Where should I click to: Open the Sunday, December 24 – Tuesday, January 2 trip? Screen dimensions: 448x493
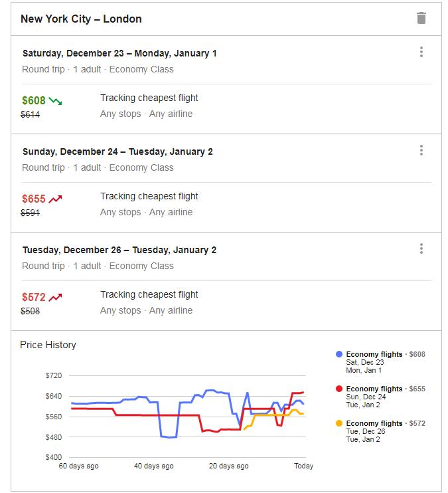coord(117,152)
